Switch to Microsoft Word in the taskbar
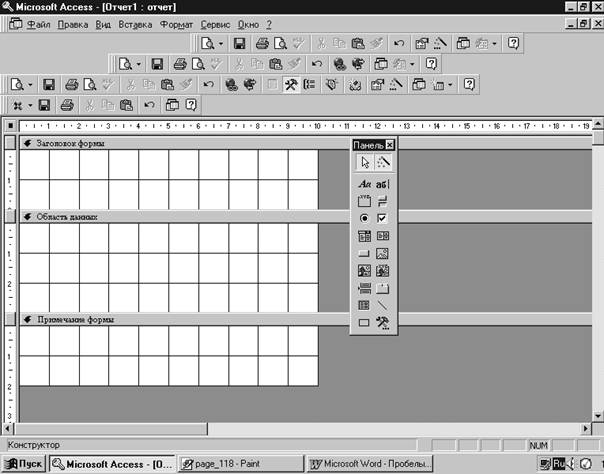Screen dimensions: 604x474 click(370, 464)
